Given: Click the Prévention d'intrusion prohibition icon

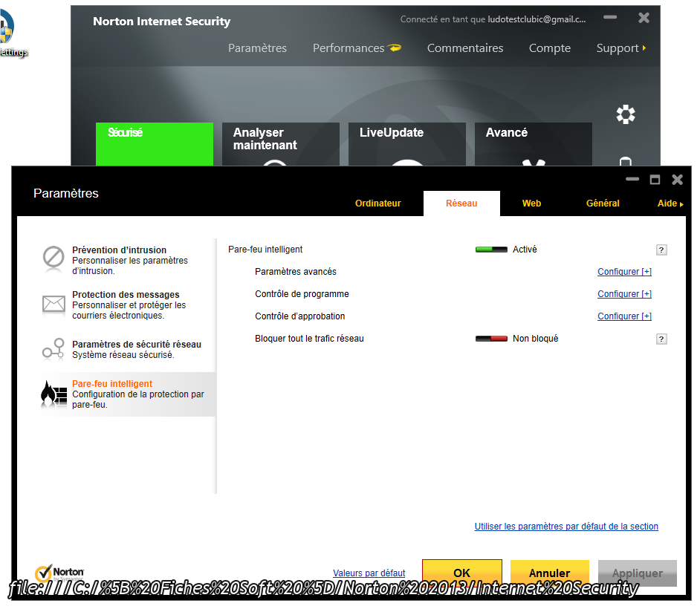Looking at the screenshot, I should [54, 258].
